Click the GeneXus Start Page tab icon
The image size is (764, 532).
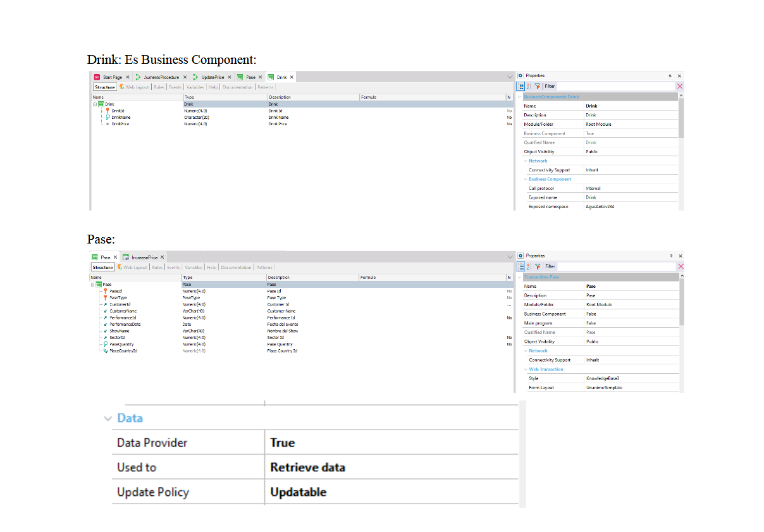[97, 77]
